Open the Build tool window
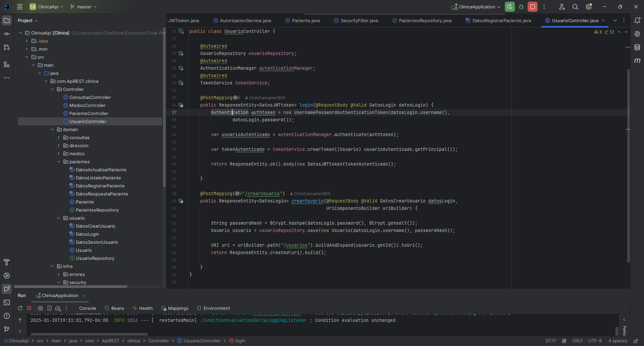The width and height of the screenshot is (644, 346). (7, 262)
